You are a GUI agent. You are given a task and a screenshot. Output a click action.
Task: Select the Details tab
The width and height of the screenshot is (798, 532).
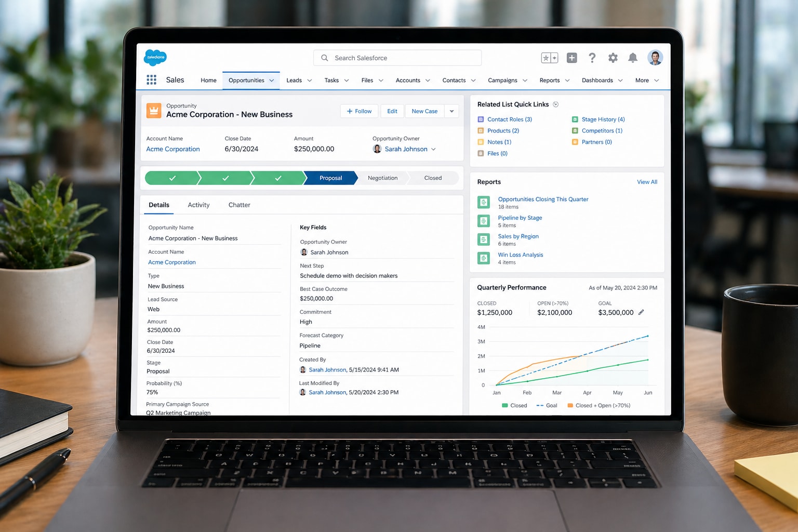pos(159,205)
